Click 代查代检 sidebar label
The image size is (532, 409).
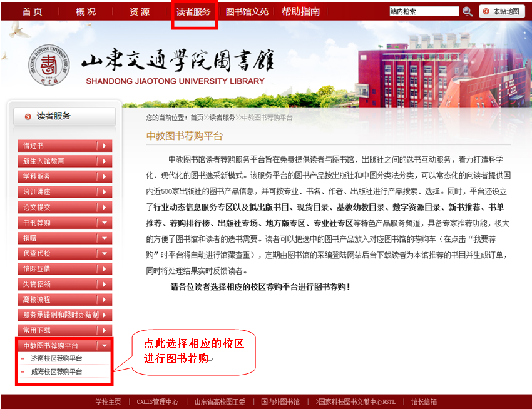click(x=37, y=253)
